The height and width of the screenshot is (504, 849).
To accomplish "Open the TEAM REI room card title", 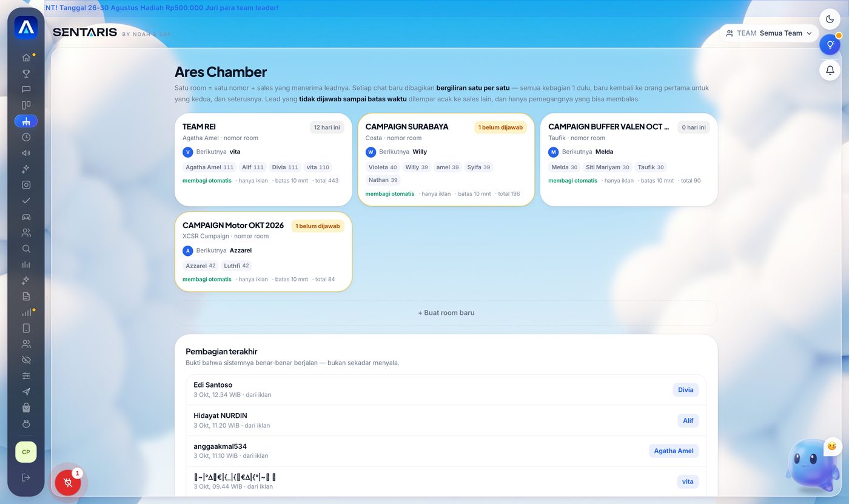I will 199,127.
